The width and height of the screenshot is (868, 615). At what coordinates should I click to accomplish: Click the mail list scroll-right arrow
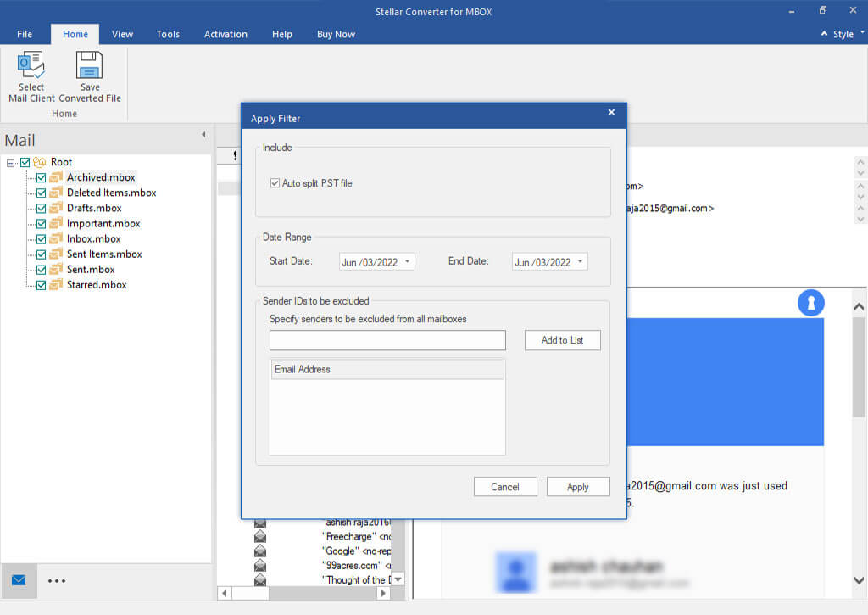click(383, 594)
